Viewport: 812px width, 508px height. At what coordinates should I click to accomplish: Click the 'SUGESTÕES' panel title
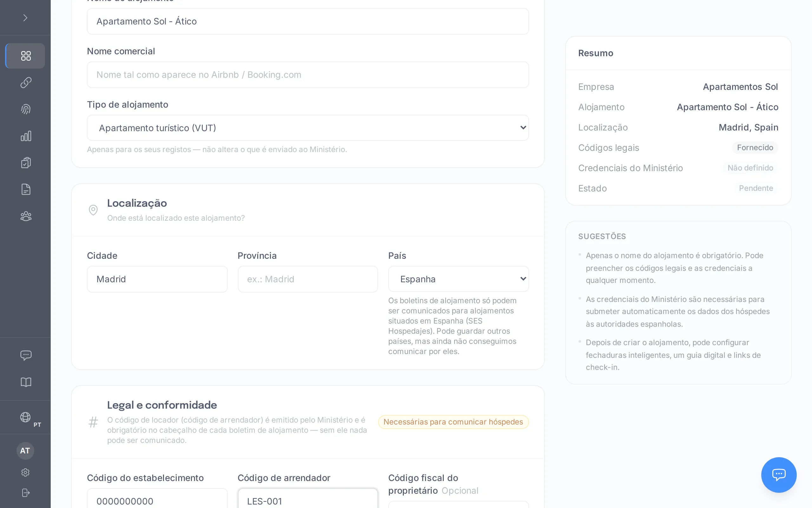tap(602, 237)
